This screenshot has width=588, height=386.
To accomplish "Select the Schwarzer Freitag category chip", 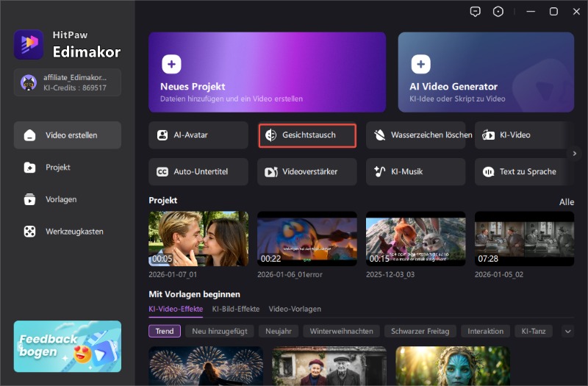I will click(x=420, y=332).
